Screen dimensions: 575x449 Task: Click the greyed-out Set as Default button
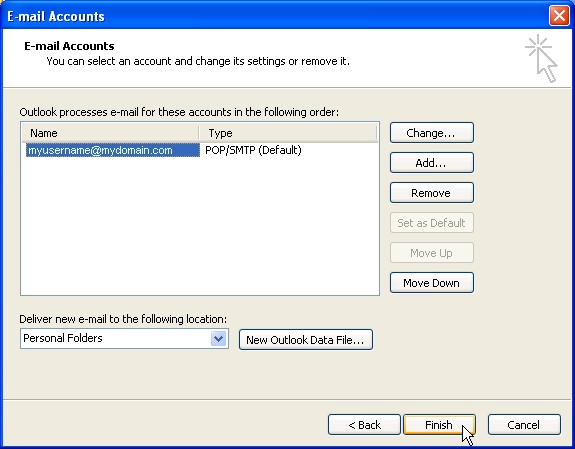[432, 223]
